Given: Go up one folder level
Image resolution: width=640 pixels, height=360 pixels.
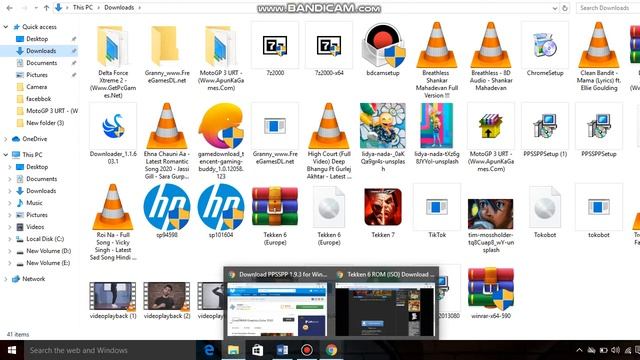Looking at the screenshot, I should (47, 8).
